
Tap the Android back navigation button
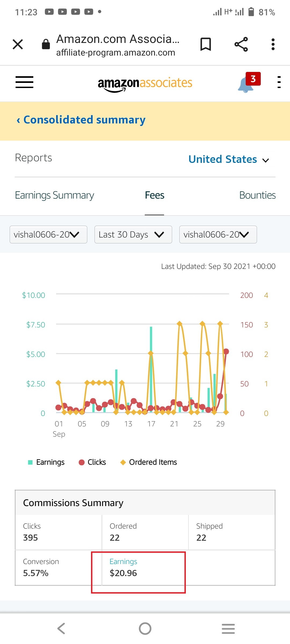pos(61,628)
